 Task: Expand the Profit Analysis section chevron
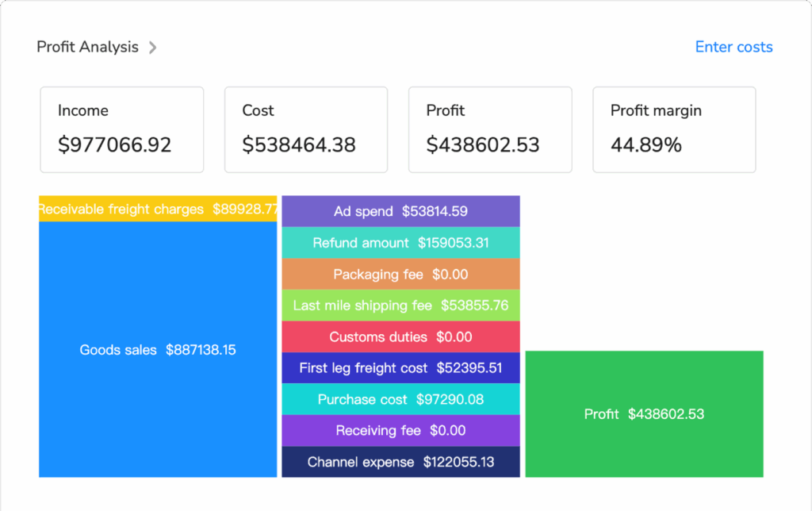click(x=153, y=48)
